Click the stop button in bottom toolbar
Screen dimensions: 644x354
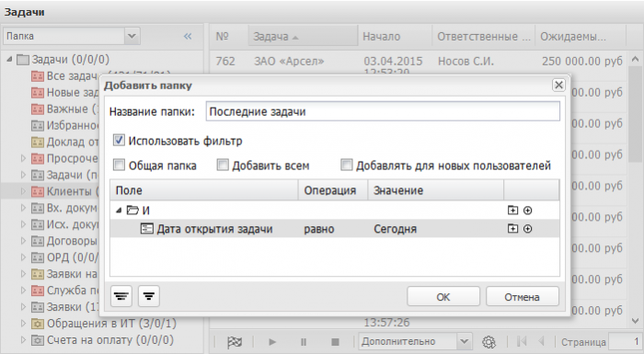click(335, 342)
